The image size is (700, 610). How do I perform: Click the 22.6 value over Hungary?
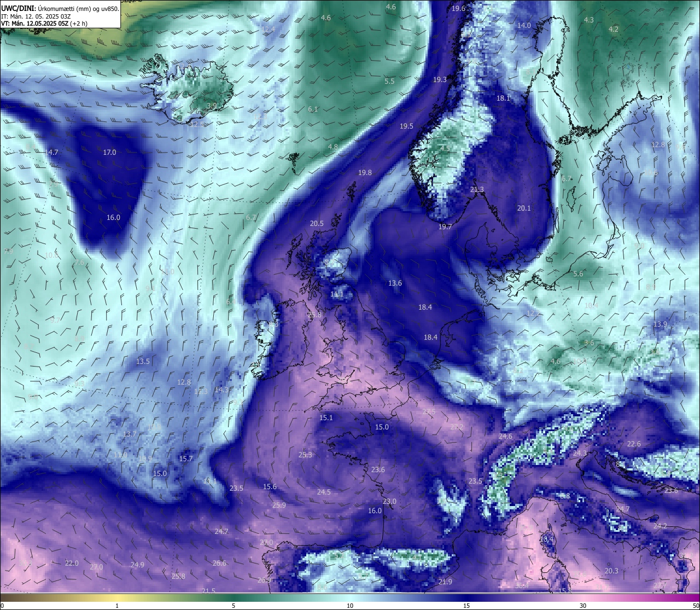tap(634, 444)
